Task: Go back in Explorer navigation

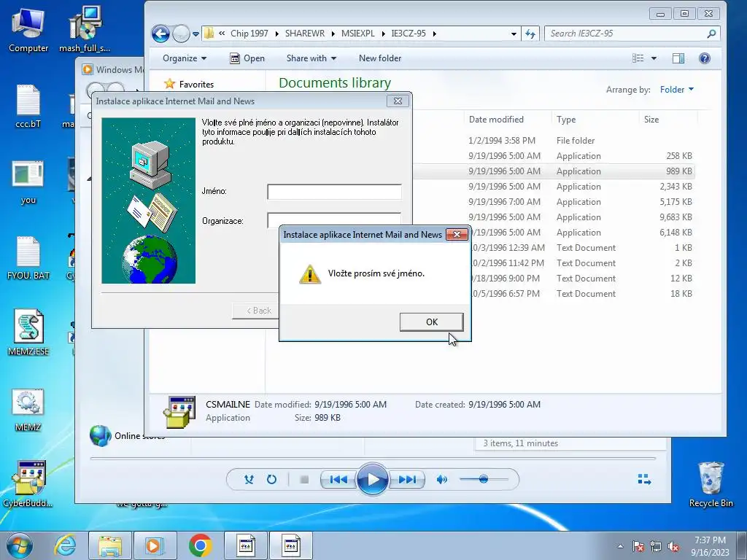Action: coord(160,34)
